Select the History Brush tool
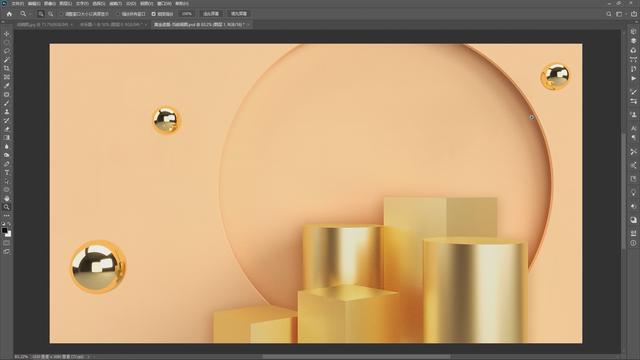640x360 pixels. [7, 120]
